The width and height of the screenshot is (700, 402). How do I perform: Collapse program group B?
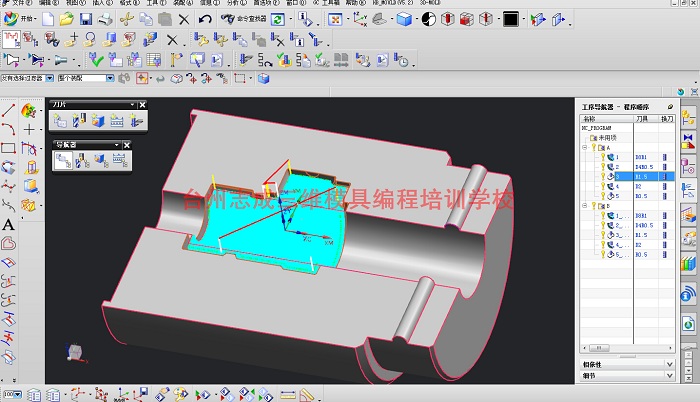[x=585, y=206]
